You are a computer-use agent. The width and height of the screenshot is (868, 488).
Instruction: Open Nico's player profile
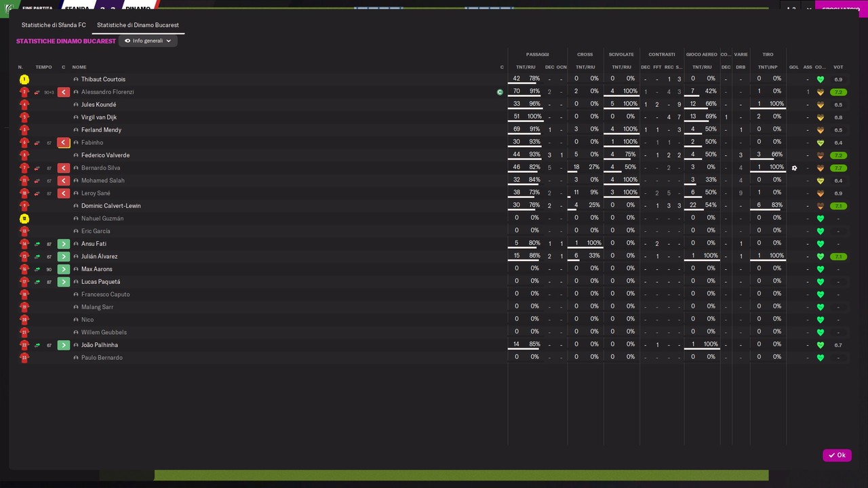pos(87,320)
